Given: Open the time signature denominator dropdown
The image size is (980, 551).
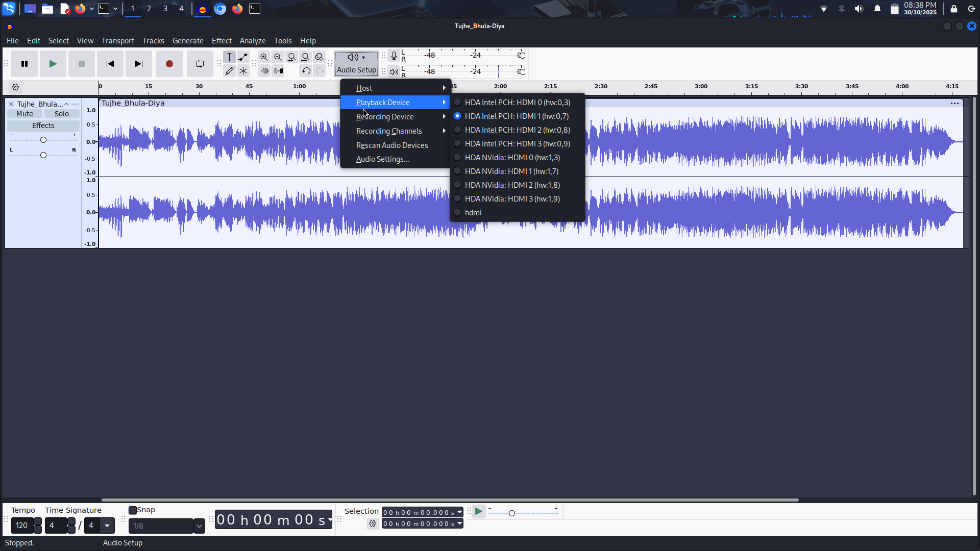Looking at the screenshot, I should pyautogui.click(x=107, y=525).
